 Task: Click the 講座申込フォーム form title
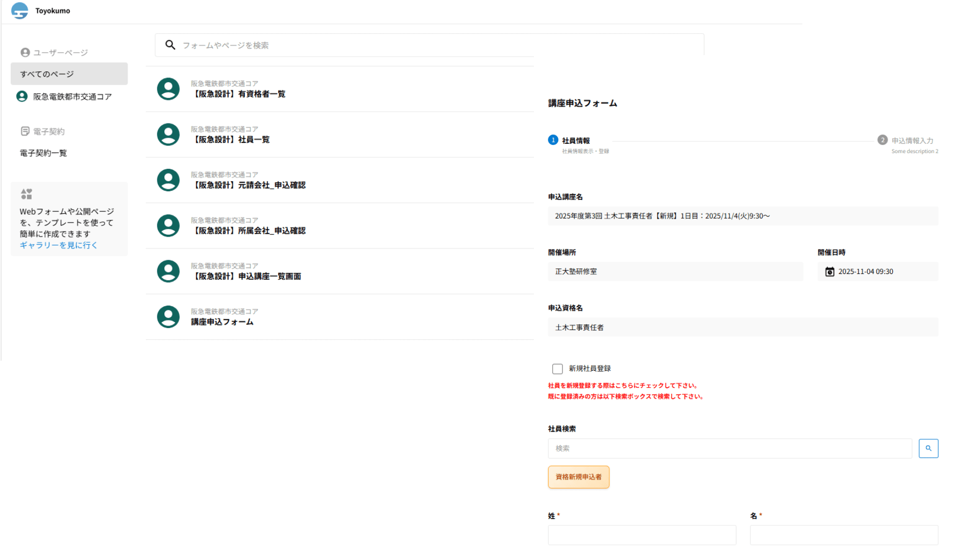(x=582, y=103)
